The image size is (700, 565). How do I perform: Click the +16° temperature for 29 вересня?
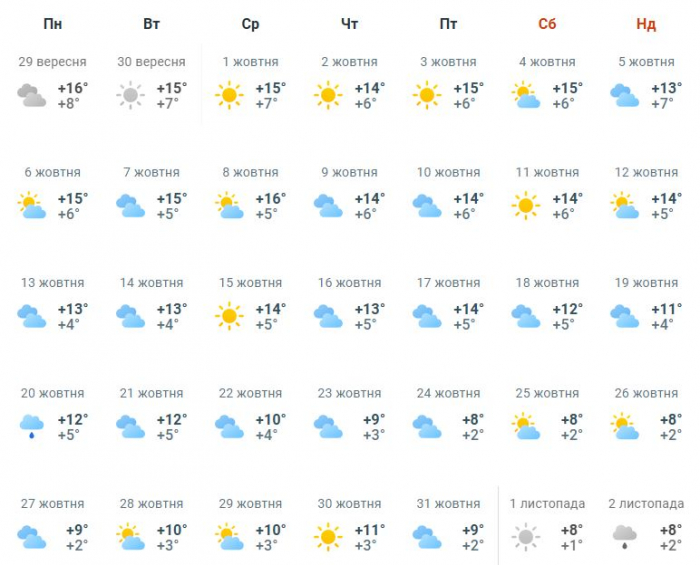[x=73, y=88]
